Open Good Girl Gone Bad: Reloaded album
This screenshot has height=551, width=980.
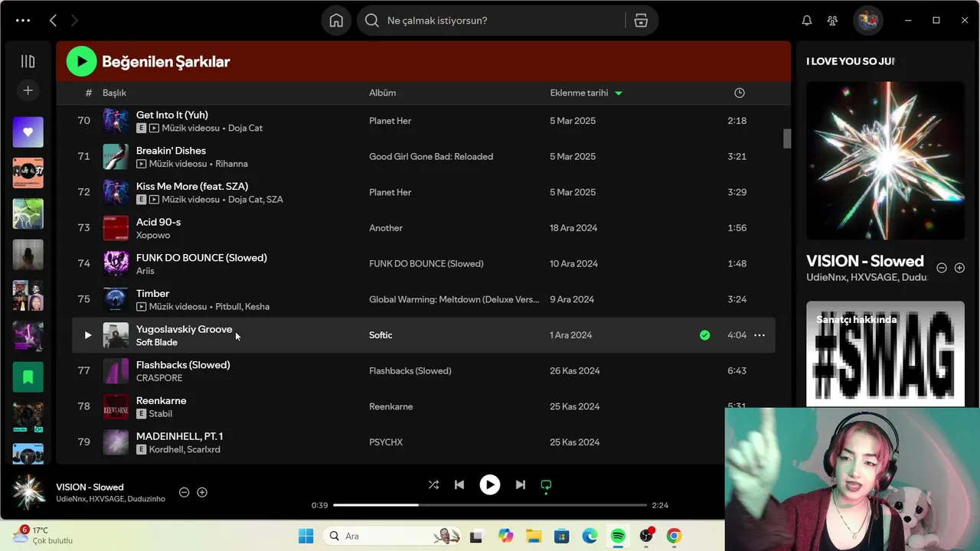(431, 156)
